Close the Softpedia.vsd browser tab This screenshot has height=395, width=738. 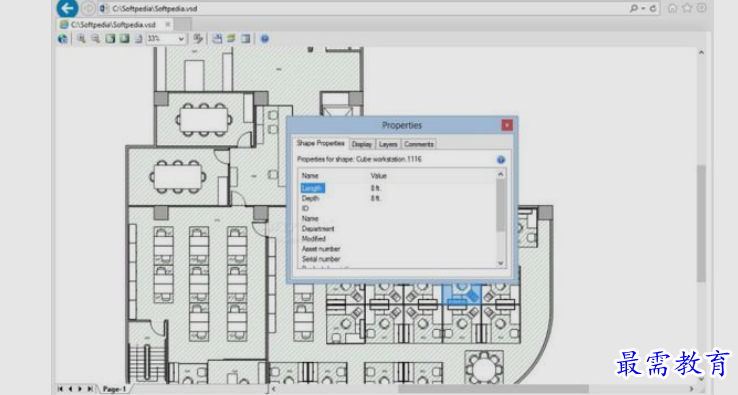click(x=168, y=24)
